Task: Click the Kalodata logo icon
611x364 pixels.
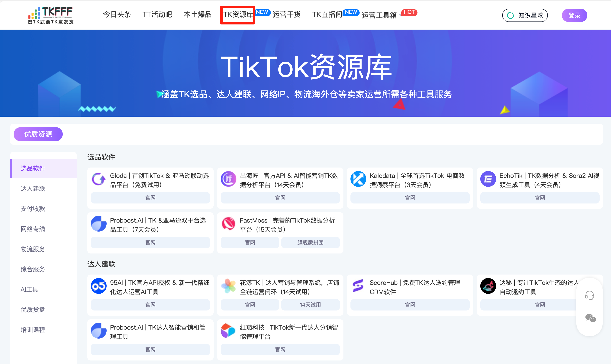Action: (358, 179)
